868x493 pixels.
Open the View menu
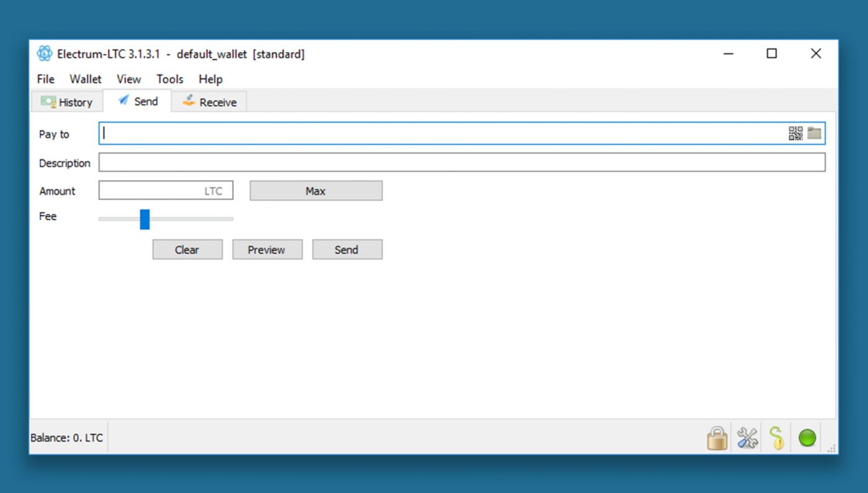(x=128, y=79)
